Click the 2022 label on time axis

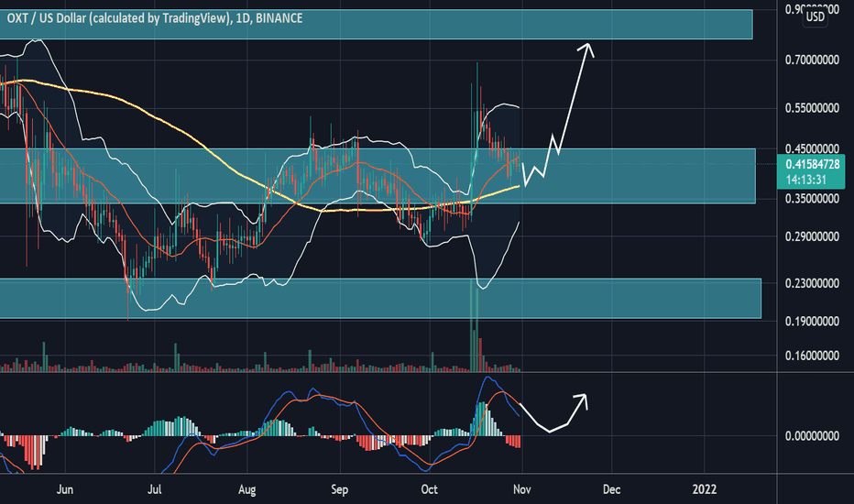point(705,489)
